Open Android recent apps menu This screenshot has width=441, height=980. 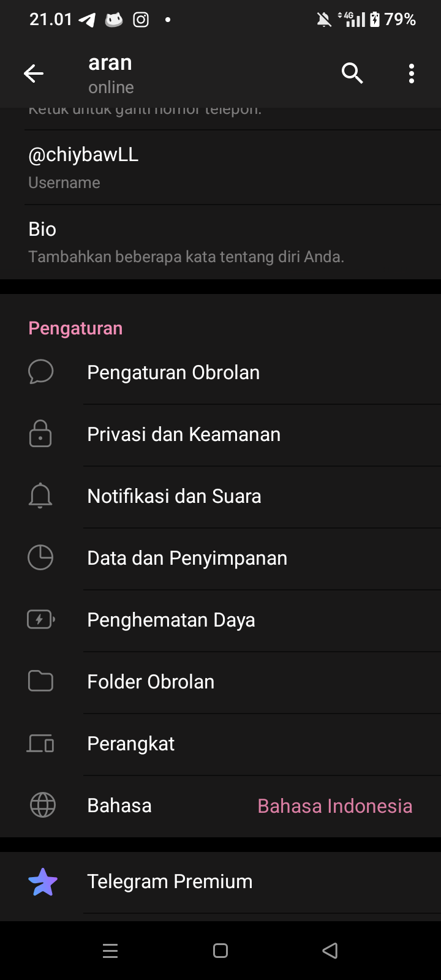coord(110,951)
